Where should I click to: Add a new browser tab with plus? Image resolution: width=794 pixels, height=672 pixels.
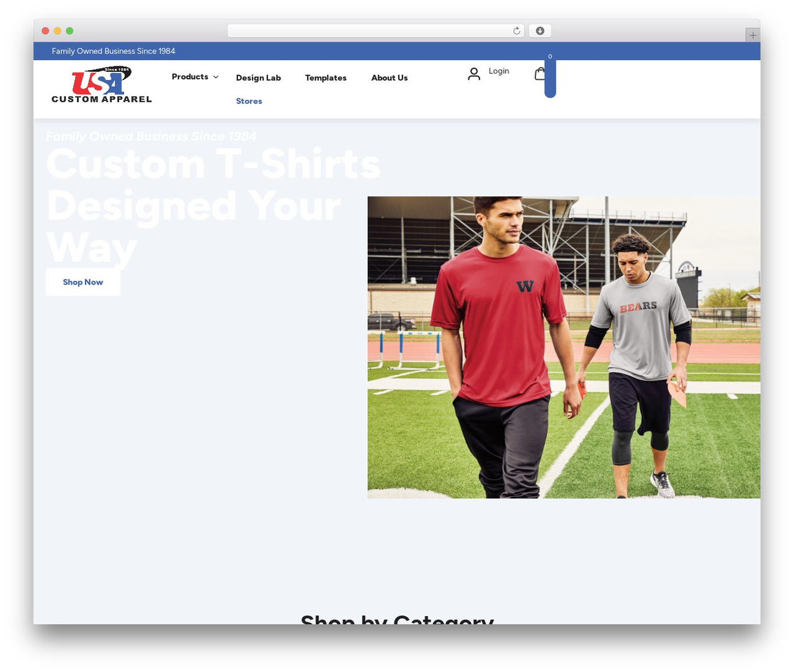point(753,35)
